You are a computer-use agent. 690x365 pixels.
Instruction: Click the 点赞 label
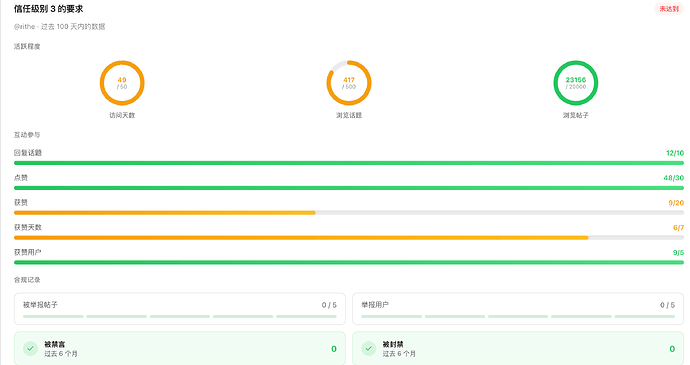coord(21,178)
